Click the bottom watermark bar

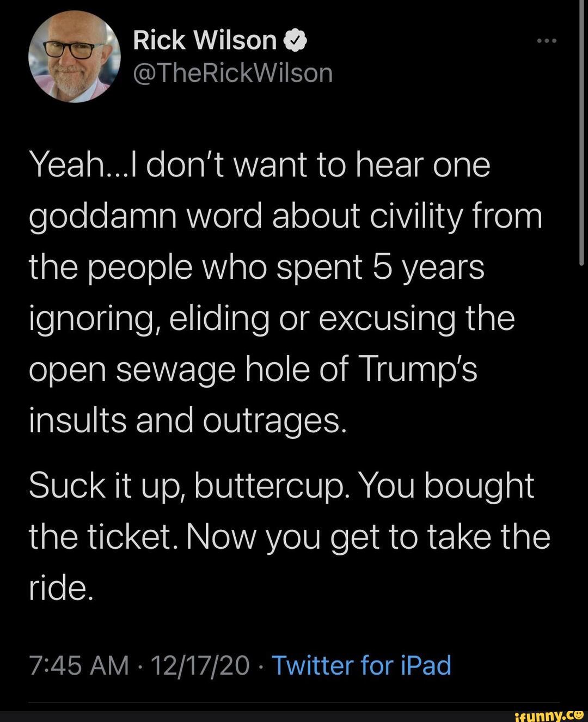294,714
